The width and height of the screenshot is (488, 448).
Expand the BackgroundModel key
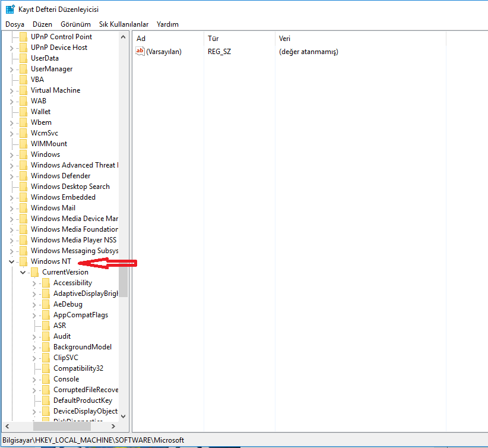(x=34, y=348)
